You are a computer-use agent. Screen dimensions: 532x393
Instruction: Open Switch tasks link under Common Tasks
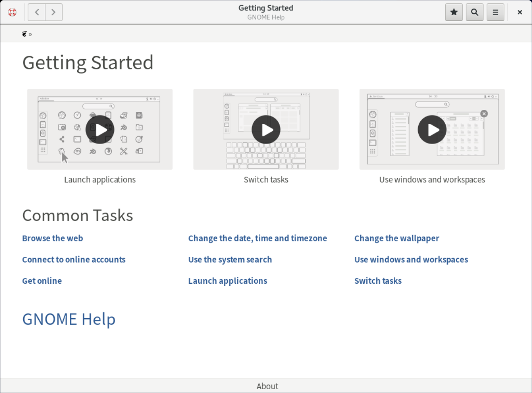tap(378, 281)
